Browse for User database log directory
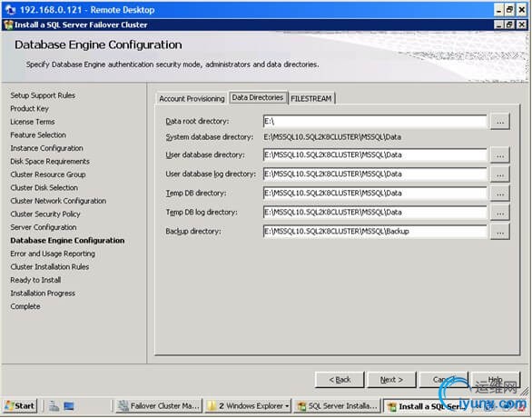The image size is (532, 418). tap(499, 174)
